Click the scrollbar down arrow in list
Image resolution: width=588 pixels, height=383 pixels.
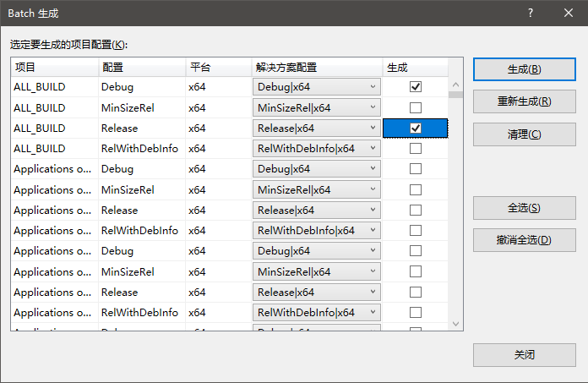coord(456,324)
